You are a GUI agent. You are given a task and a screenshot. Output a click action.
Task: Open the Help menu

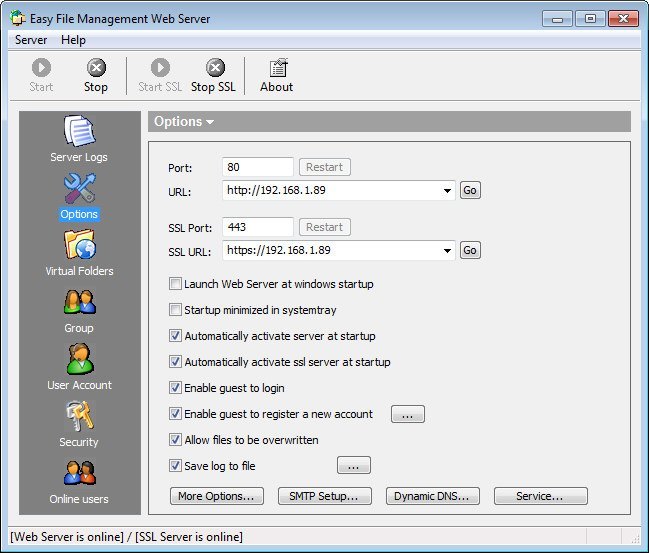click(x=73, y=40)
